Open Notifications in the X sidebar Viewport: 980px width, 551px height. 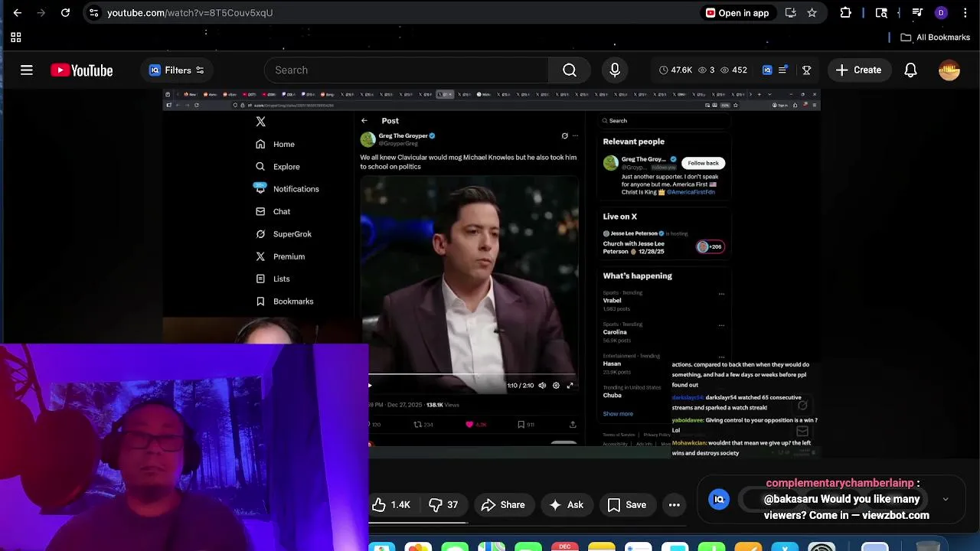[x=286, y=189]
